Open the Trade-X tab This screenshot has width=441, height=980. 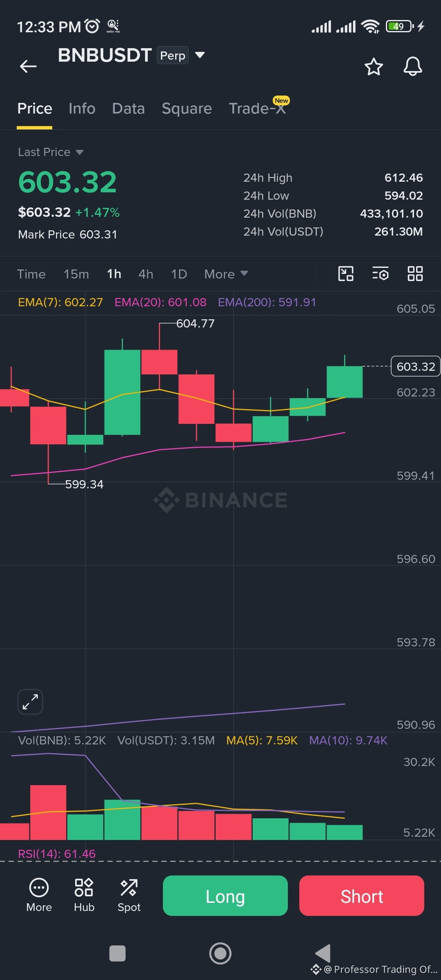click(x=257, y=108)
